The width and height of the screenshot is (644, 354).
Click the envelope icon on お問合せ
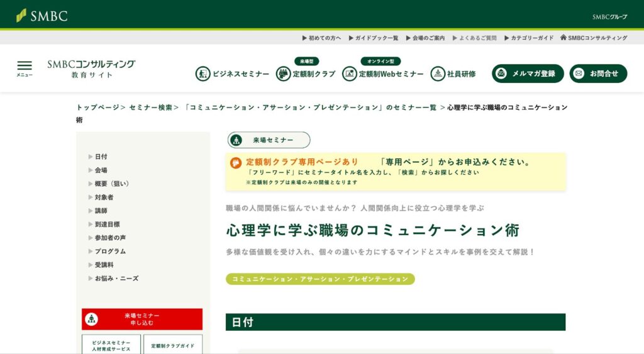579,74
